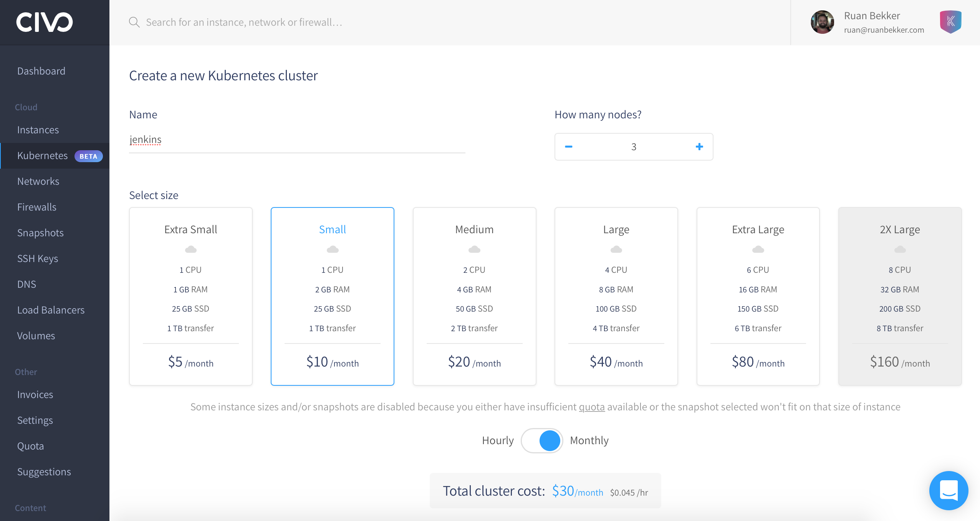Navigate to Volumes
Screen dimensions: 980x521
pos(36,336)
